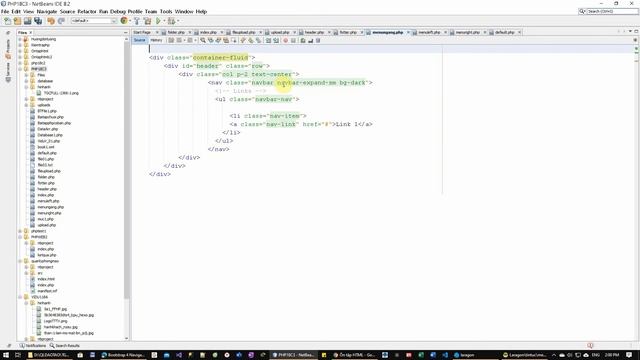Open the Search Results panel button
640x360 pixels.
64,346
